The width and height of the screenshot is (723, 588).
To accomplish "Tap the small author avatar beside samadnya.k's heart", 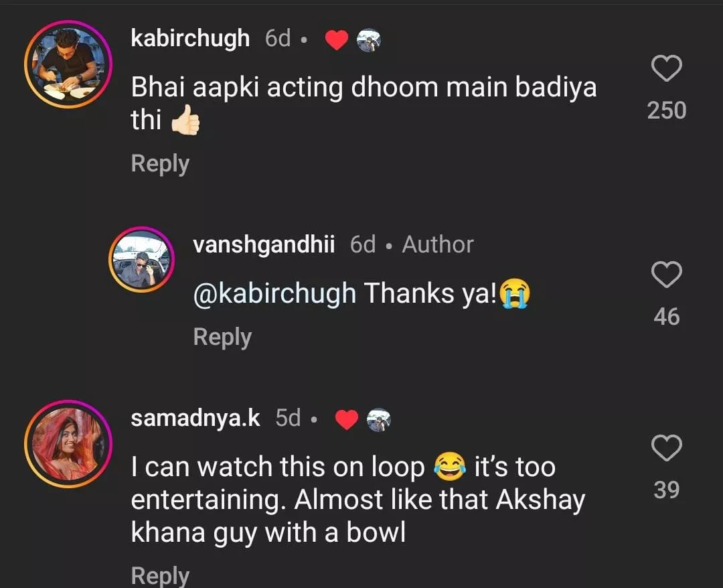I will tap(378, 420).
